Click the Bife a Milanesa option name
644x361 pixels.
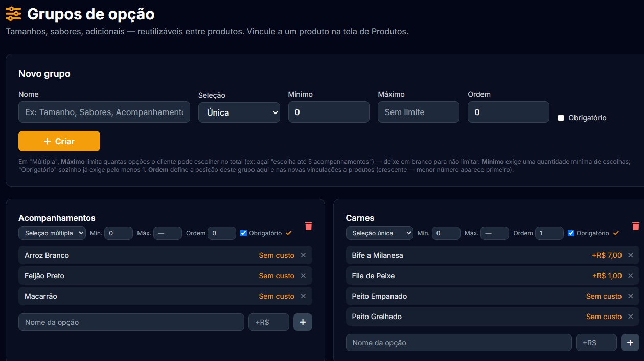377,255
